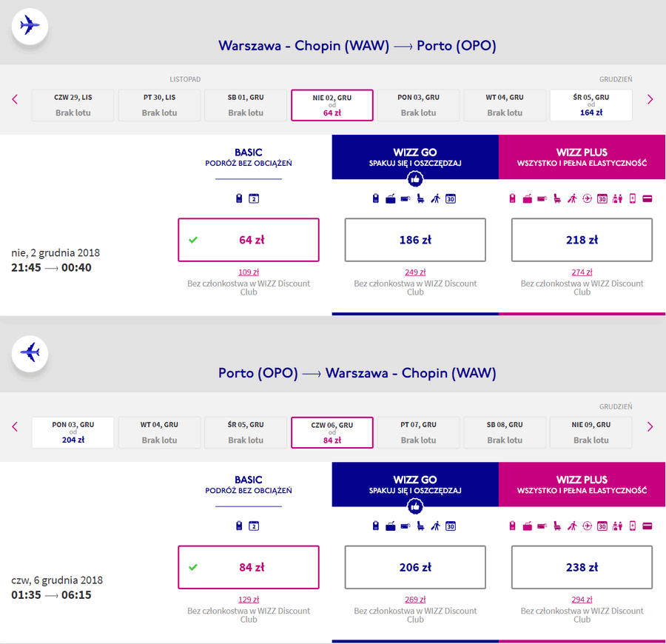Screen dimensions: 666x644
Task: Click the 269 zł non-member price link
Action: pyautogui.click(x=415, y=600)
